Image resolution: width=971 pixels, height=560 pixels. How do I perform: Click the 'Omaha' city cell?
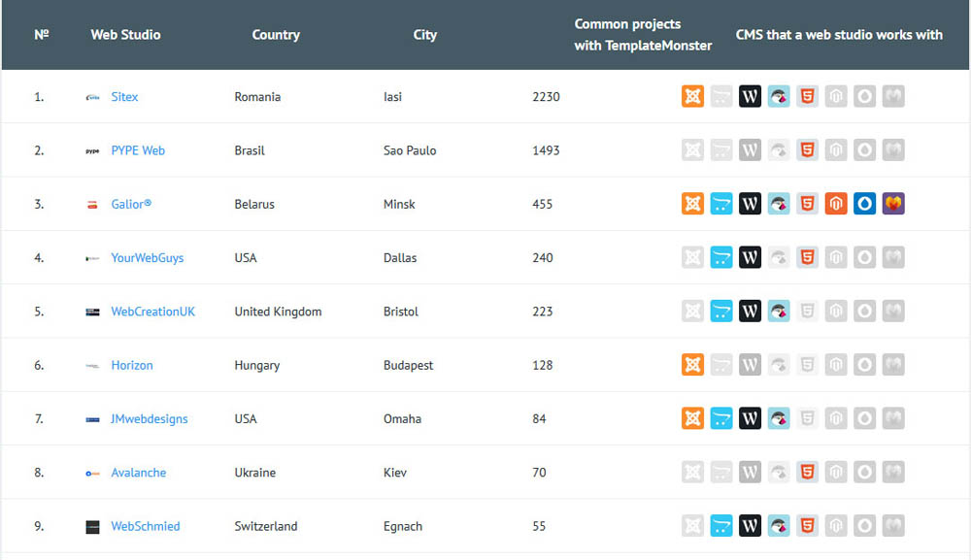click(403, 419)
